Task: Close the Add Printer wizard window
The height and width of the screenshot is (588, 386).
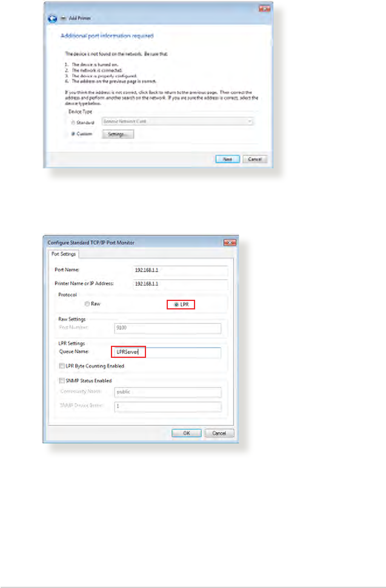Action: [x=264, y=8]
